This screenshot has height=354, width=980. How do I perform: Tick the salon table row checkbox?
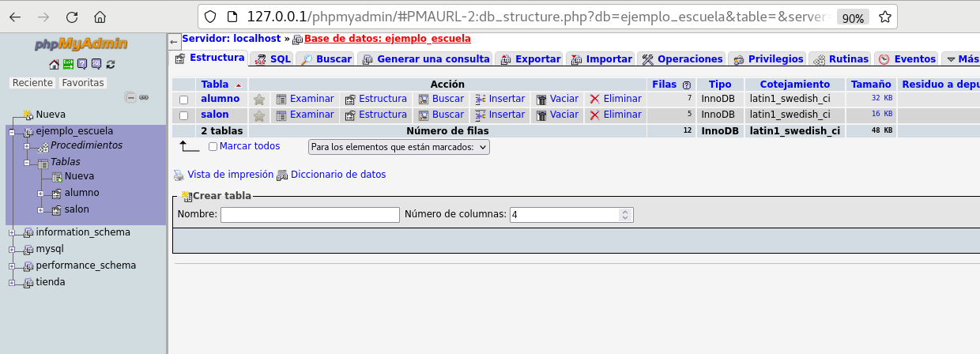click(183, 115)
